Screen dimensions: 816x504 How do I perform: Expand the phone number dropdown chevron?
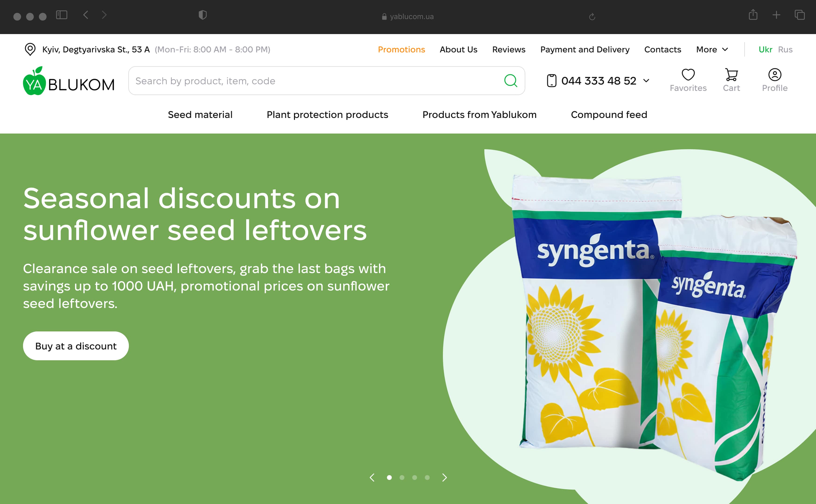[646, 81]
